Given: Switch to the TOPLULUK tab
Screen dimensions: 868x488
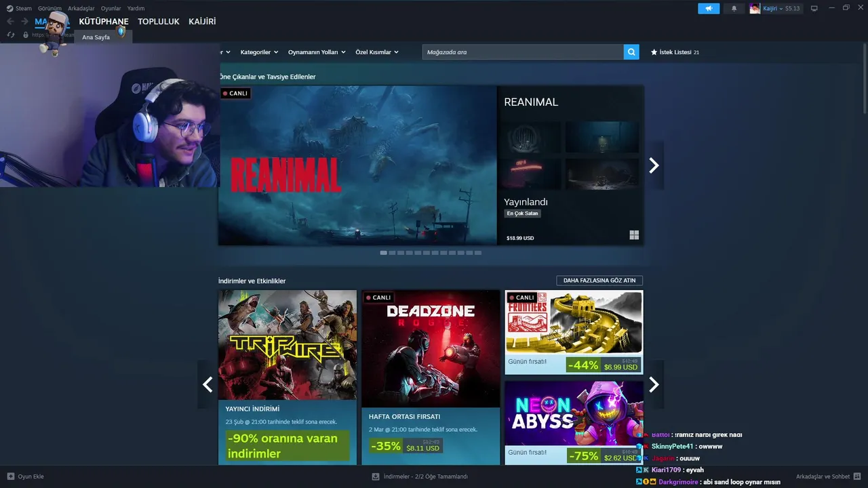Looking at the screenshot, I should [159, 22].
